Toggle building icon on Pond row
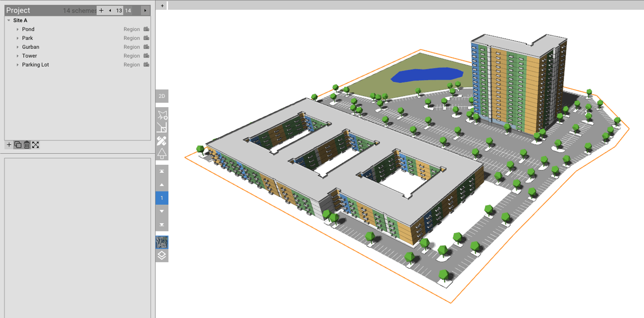The image size is (644, 318). 146,29
